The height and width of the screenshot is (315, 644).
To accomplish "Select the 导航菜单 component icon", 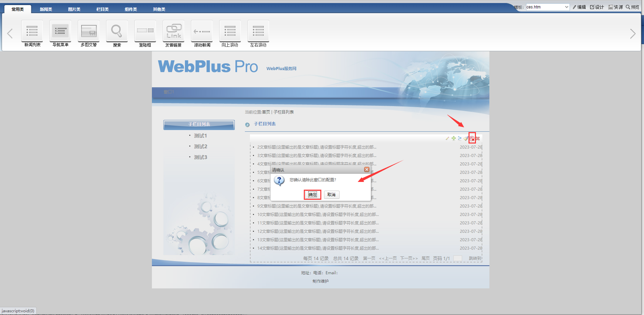I will (x=60, y=31).
